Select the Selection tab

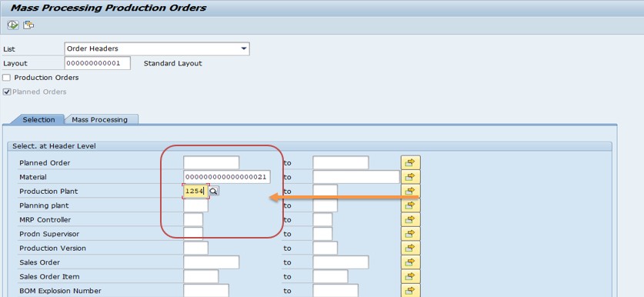coord(38,119)
